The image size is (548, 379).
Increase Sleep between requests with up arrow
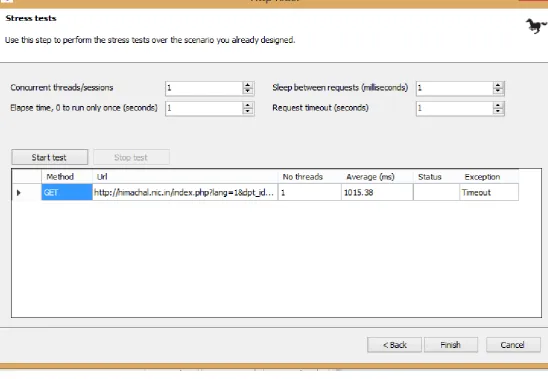(498, 85)
